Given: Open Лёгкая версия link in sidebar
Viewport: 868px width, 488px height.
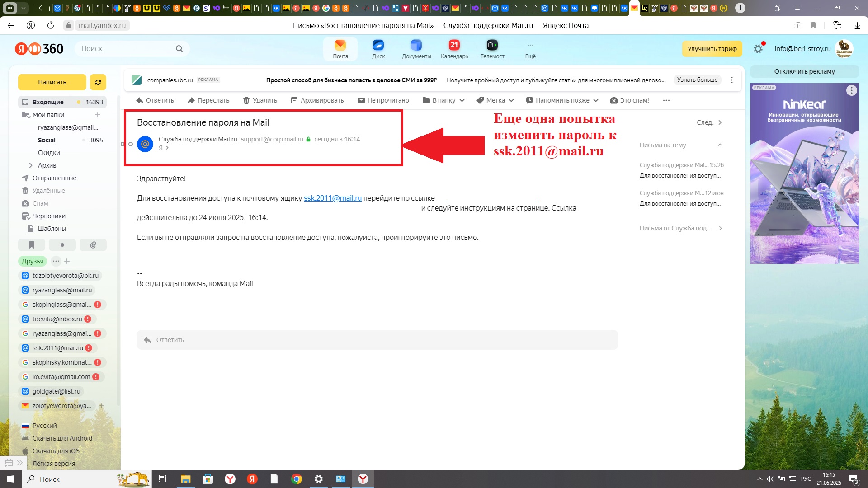Looking at the screenshot, I should pos(54,464).
